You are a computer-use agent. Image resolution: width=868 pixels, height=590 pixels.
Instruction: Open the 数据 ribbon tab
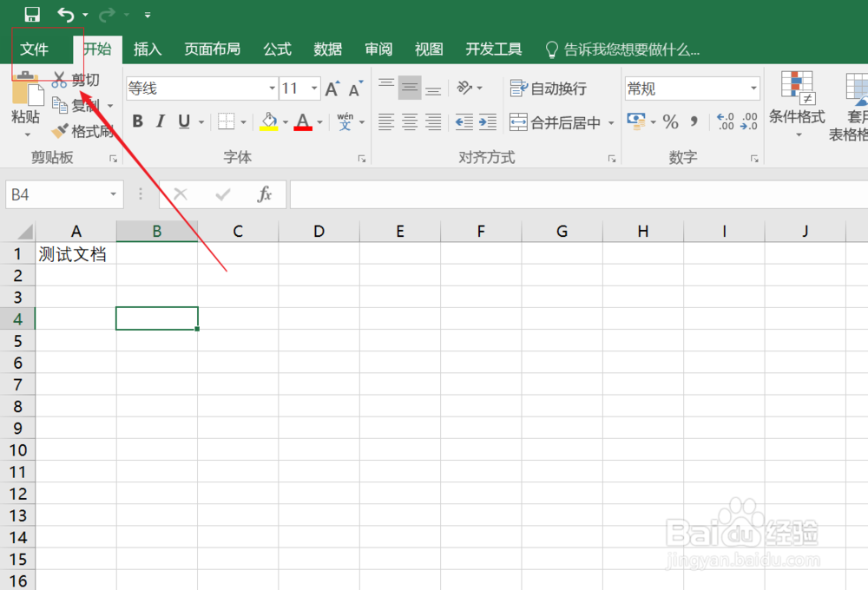pyautogui.click(x=328, y=49)
